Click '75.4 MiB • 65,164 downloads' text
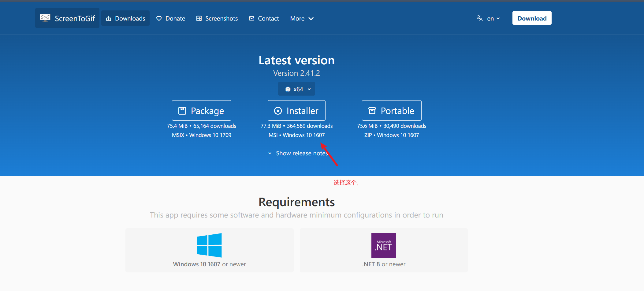This screenshot has height=307, width=644. 202,126
